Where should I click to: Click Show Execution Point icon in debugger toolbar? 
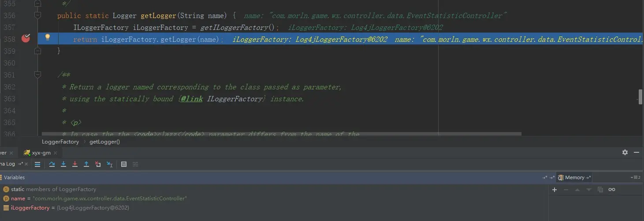[37, 164]
